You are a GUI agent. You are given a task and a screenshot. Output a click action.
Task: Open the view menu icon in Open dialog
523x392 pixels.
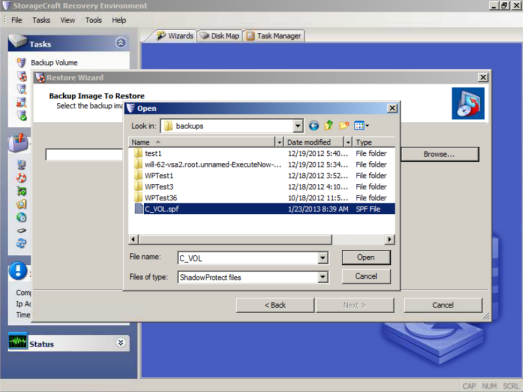(x=361, y=126)
